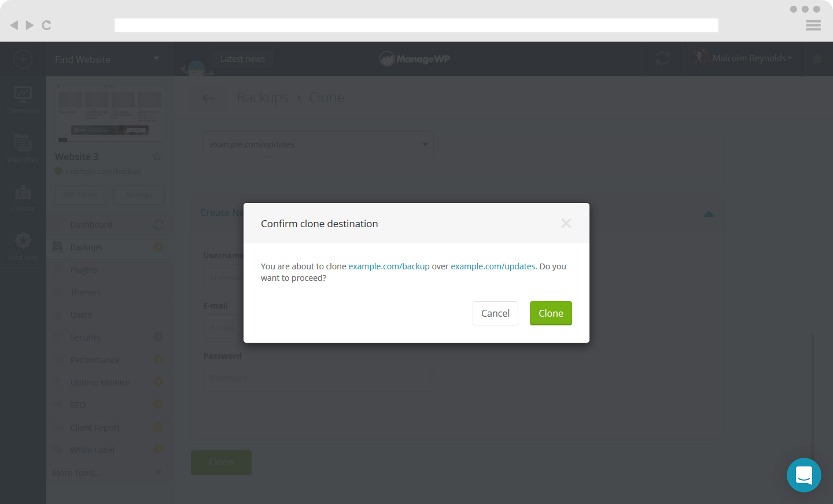The image size is (833, 504).
Task: Click the badge icon beside White Label
Action: pos(158,450)
